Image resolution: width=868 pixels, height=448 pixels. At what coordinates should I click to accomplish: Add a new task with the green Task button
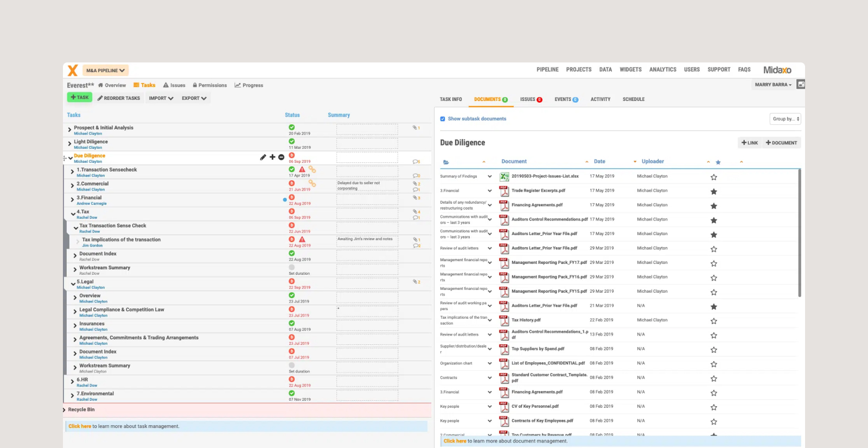[80, 97]
